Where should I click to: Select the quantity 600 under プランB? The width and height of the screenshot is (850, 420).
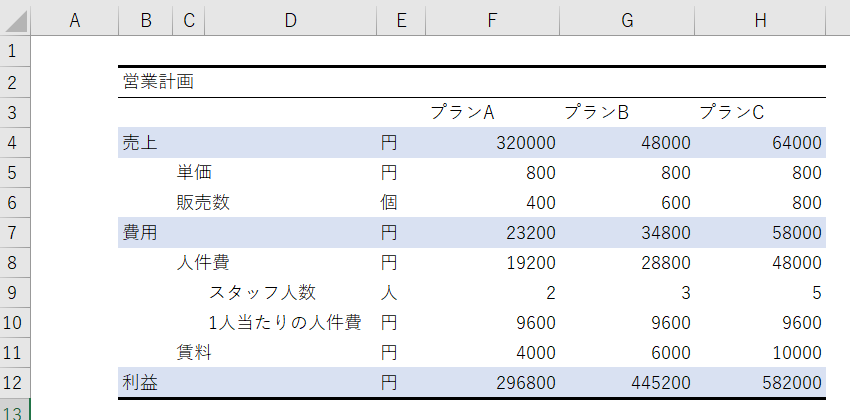pyautogui.click(x=676, y=203)
